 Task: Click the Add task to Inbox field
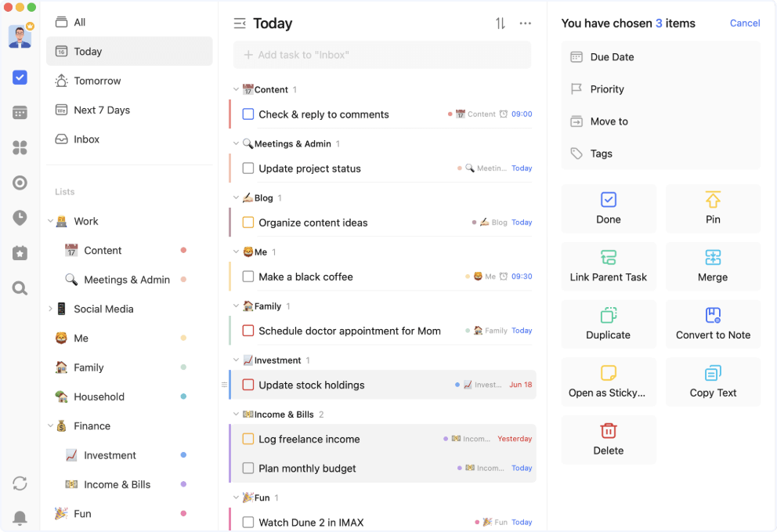(x=382, y=55)
